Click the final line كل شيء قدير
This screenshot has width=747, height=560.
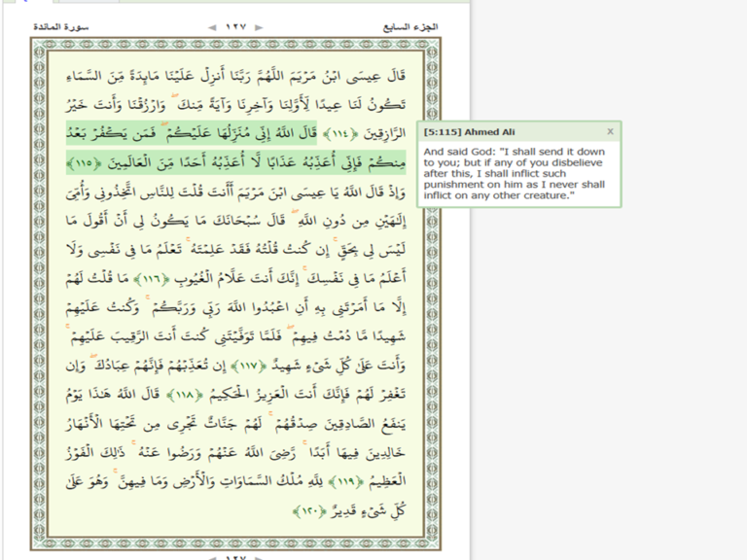(x=349, y=512)
